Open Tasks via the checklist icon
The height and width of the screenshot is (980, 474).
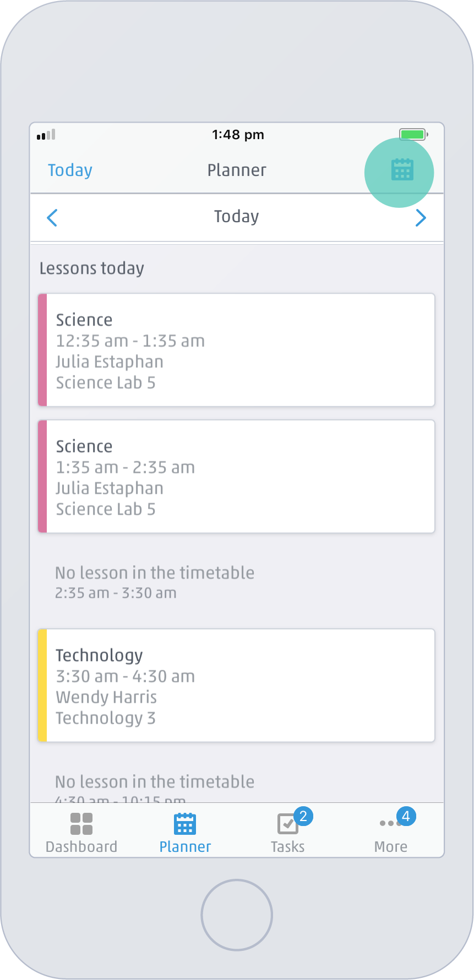click(287, 823)
